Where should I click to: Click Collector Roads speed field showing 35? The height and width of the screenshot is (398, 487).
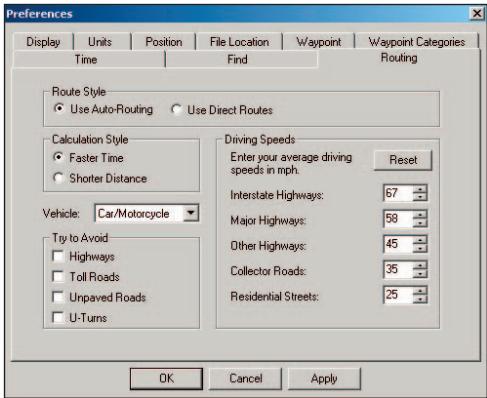pyautogui.click(x=398, y=269)
